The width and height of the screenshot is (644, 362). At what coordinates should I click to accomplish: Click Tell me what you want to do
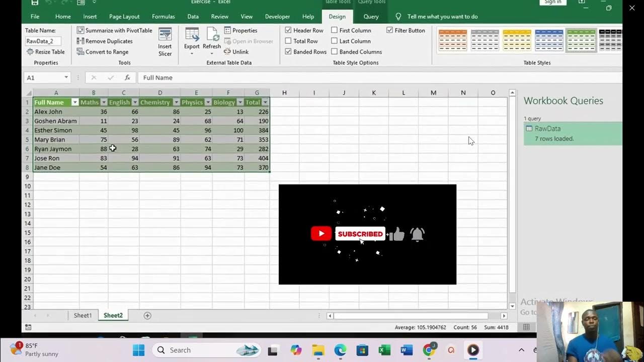pyautogui.click(x=443, y=17)
